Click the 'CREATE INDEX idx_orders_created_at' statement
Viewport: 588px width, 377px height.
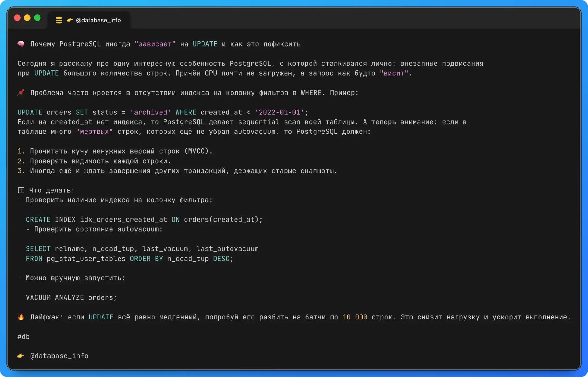(144, 220)
